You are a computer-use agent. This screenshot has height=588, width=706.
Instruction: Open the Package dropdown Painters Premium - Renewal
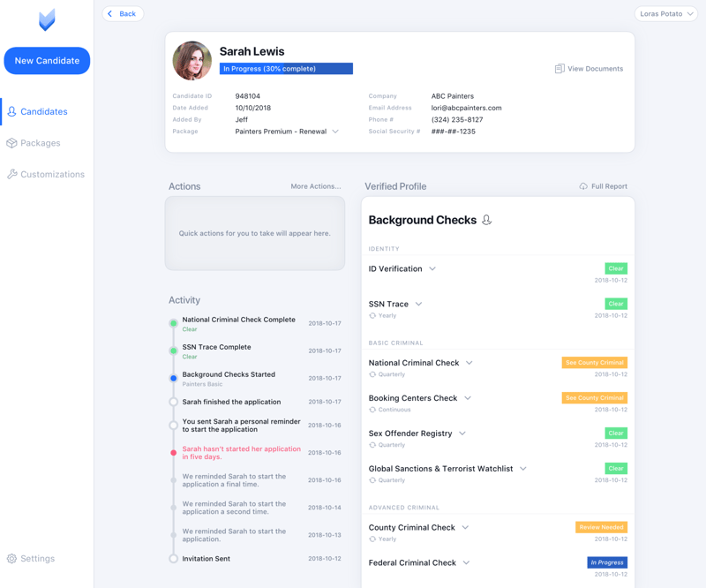(287, 132)
